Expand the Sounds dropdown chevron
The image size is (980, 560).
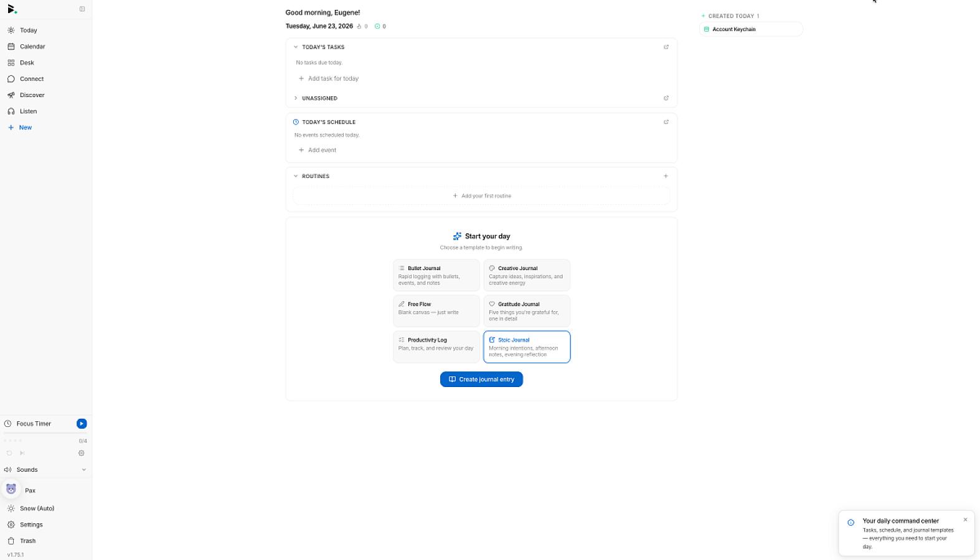pyautogui.click(x=84, y=470)
